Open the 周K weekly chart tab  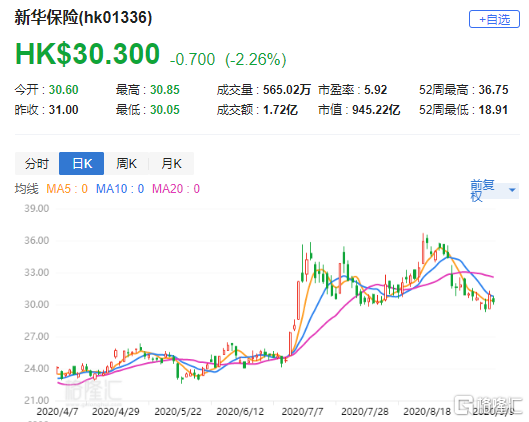[x=126, y=164]
